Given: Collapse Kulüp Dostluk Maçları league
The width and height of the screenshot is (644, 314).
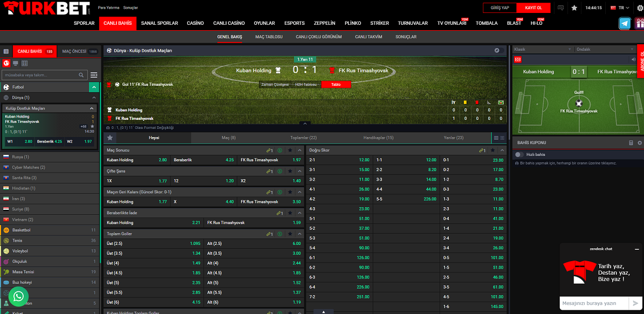Looking at the screenshot, I should click(x=92, y=108).
